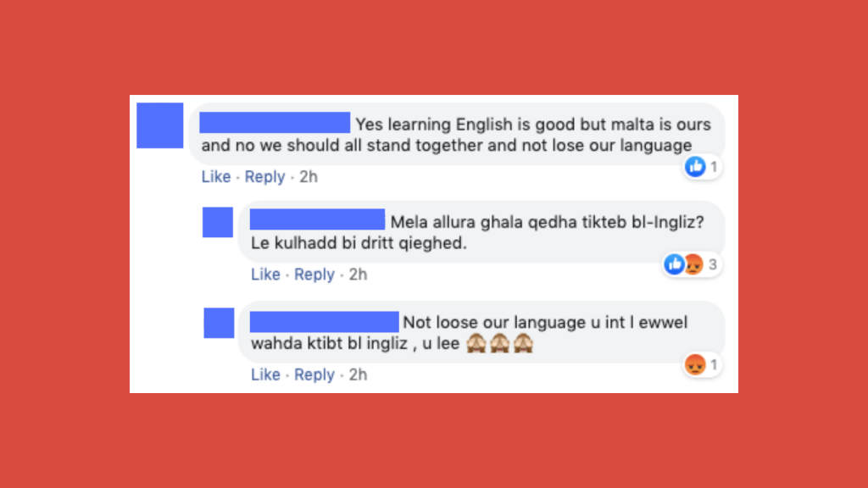The height and width of the screenshot is (488, 868).
Task: Reply to the 'Not loose our language' comment
Action: click(314, 375)
